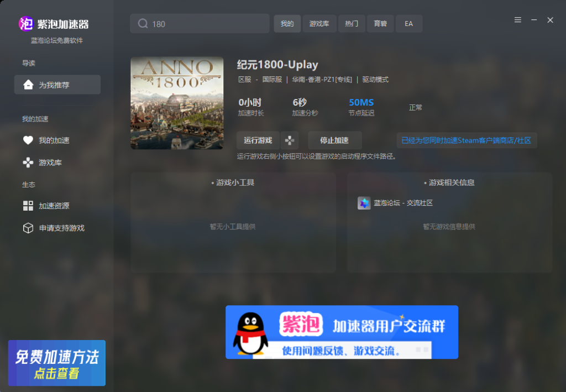Select 为我推荐 in the sidebar
This screenshot has width=566, height=392.
coord(57,85)
